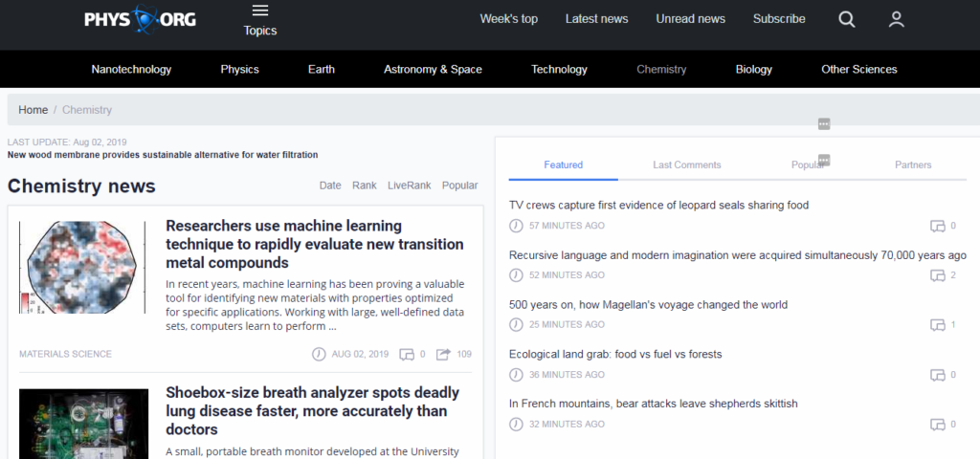Sort chemistry news by LiveRank

[x=410, y=186]
